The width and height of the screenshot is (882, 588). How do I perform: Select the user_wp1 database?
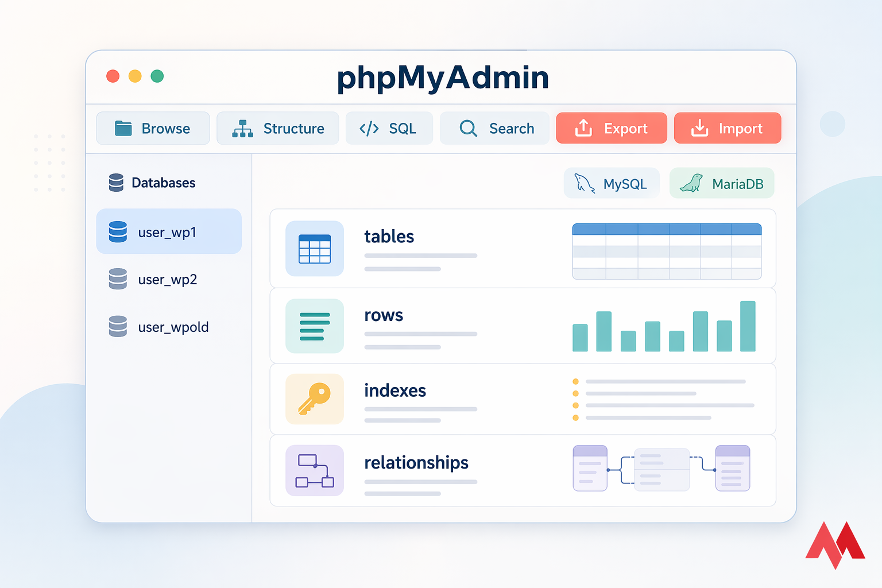pyautogui.click(x=169, y=231)
